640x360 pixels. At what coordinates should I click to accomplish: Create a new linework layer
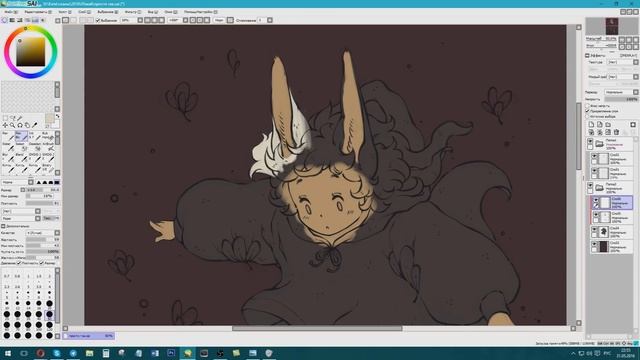600,124
